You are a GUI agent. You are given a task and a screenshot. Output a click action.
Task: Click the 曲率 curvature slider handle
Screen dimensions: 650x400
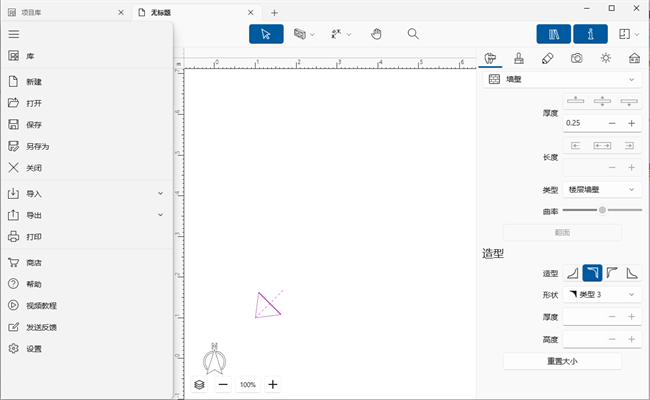click(602, 210)
